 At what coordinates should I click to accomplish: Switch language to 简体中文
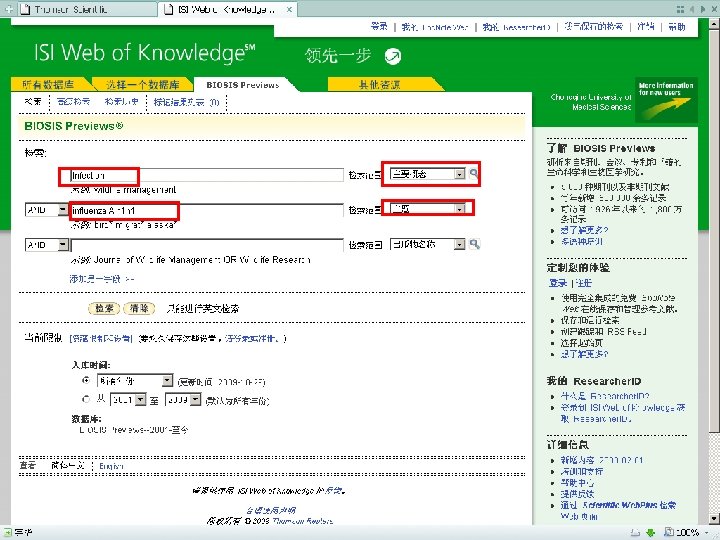68,466
